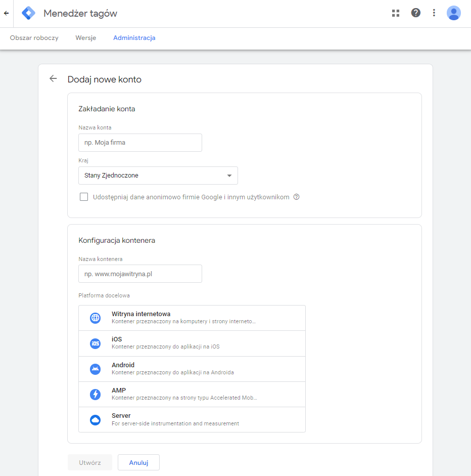Click 'Kontener przeznaczony do aplikacji na Androida'

[172, 372]
